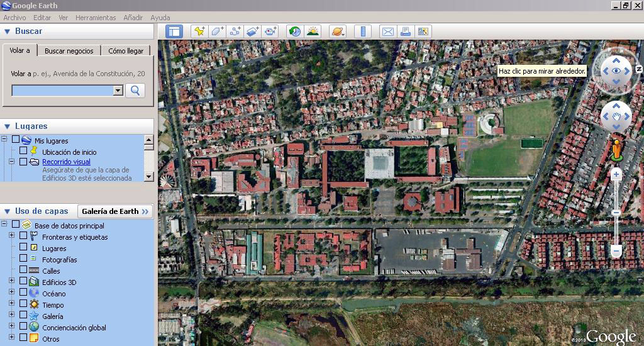Viewport: 644px width, 346px height.
Task: Switch to the Cómo llegar tab
Action: 126,51
